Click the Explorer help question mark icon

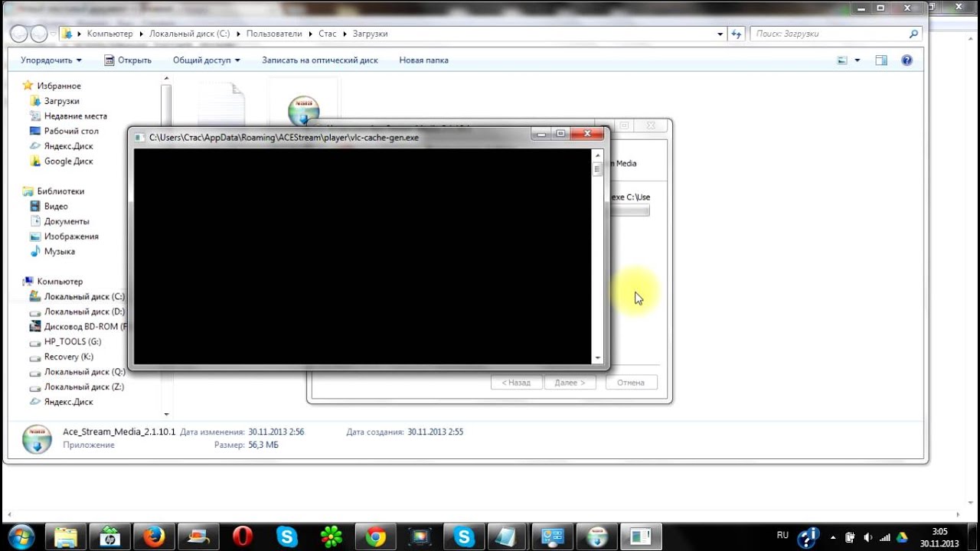906,60
